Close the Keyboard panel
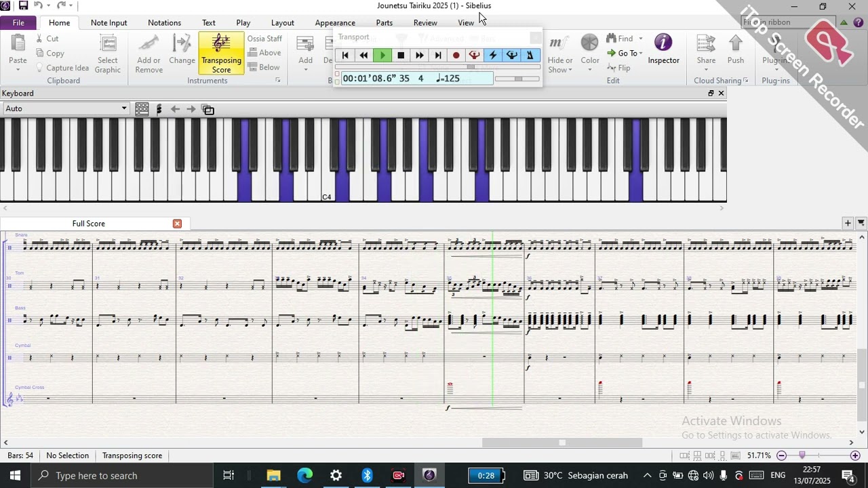 (721, 94)
